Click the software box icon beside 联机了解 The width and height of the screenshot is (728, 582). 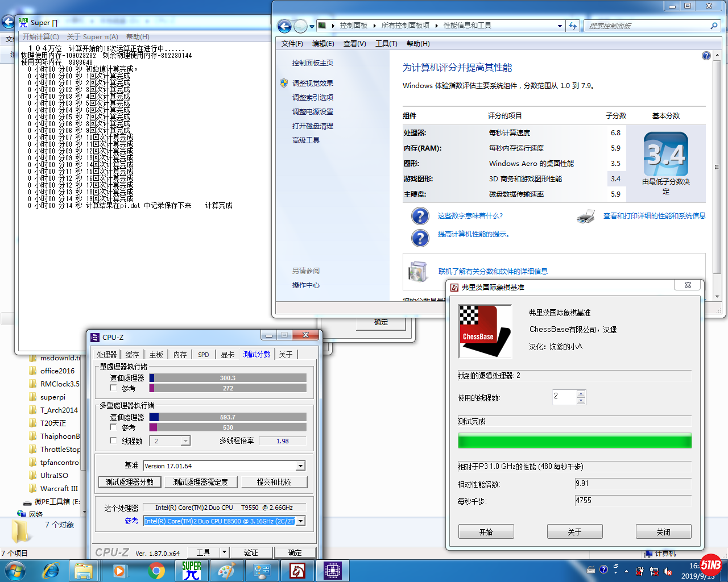point(418,272)
